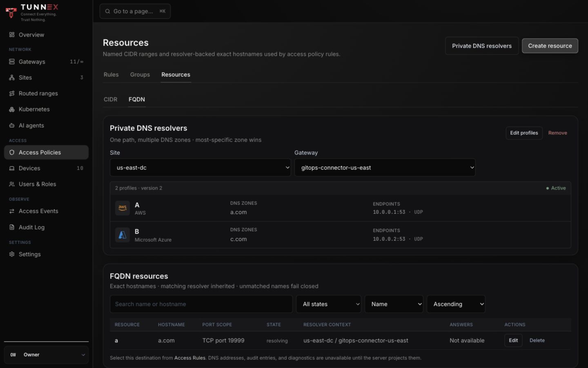Click the Routed ranges icon
The width and height of the screenshot is (588, 368).
click(12, 94)
